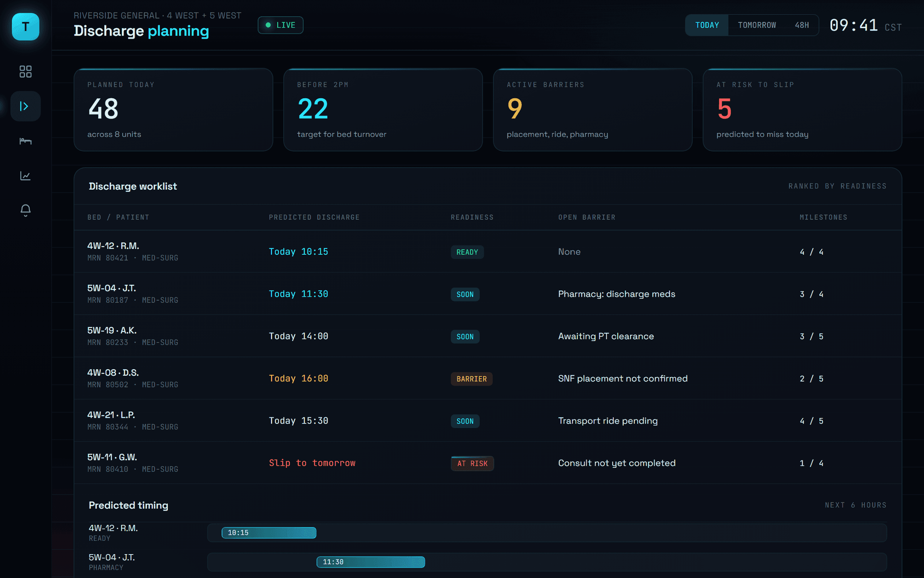
Task: Open the beds icon in sidebar
Action: point(25,141)
